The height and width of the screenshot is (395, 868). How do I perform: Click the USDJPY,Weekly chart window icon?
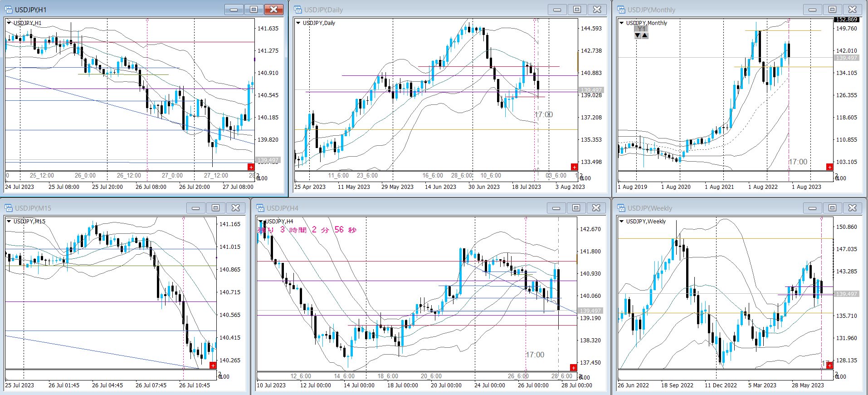click(621, 208)
